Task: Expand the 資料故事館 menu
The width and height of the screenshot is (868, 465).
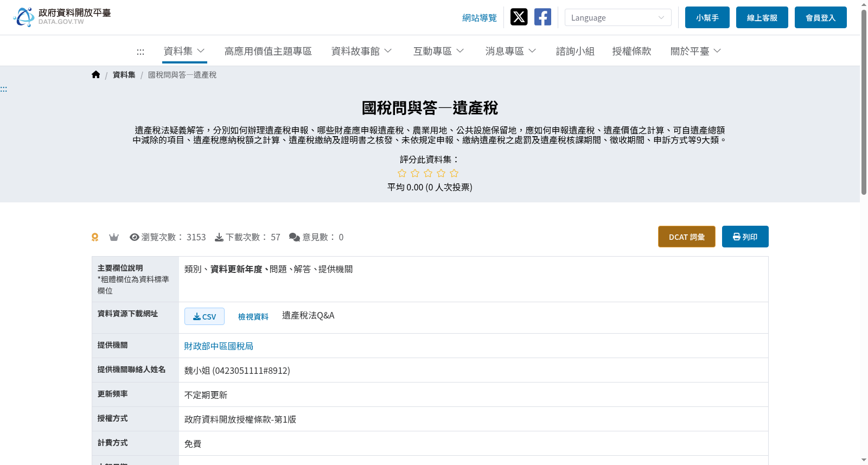Action: click(x=362, y=51)
